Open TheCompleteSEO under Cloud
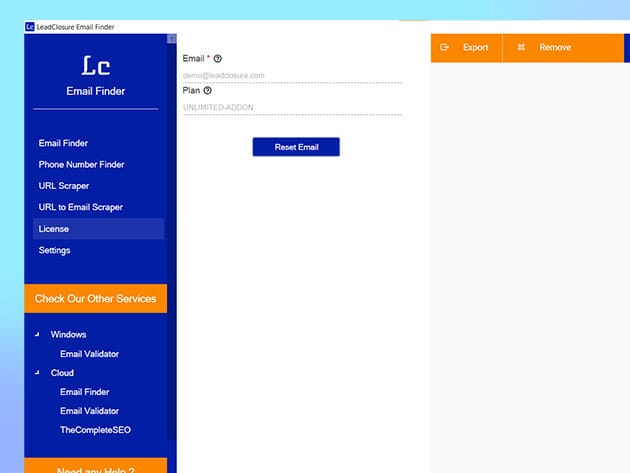Screen dimensions: 630x473 (x=95, y=430)
